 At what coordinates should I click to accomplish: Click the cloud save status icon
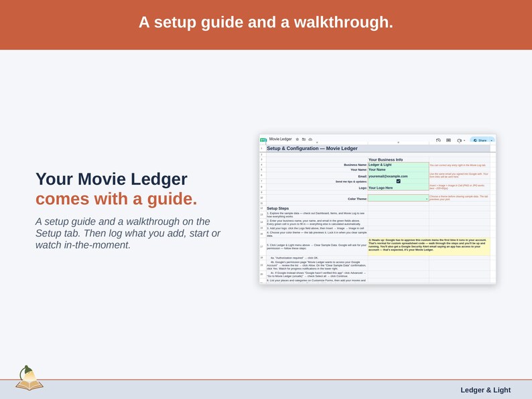[x=310, y=139]
